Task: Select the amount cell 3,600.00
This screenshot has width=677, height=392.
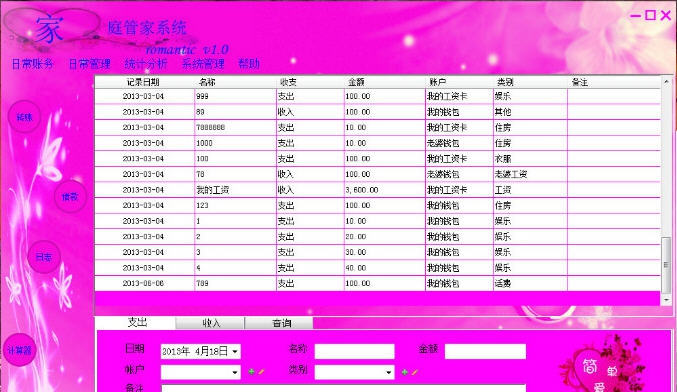Action: coord(385,190)
